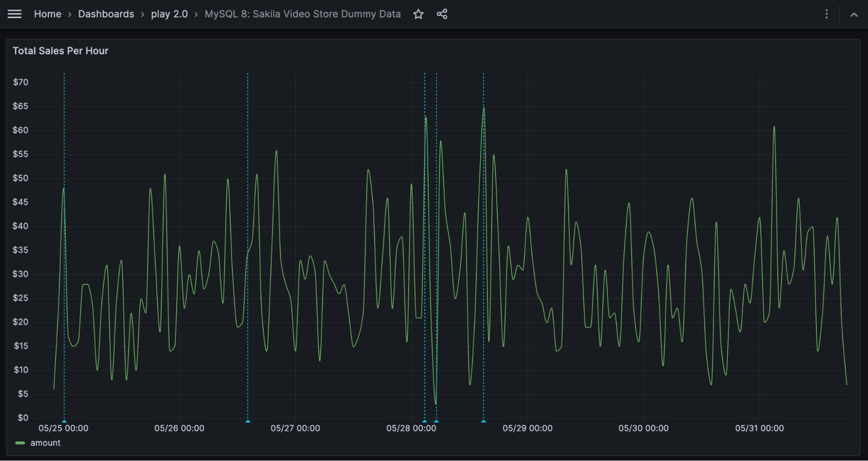Click the first annotation marker at 05/28
The width and height of the screenshot is (868, 461).
point(425,421)
